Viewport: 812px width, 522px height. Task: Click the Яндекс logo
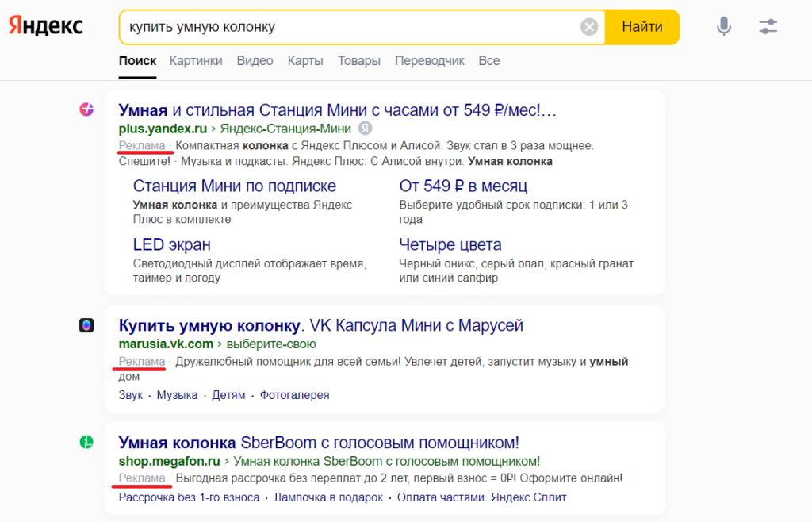(45, 26)
